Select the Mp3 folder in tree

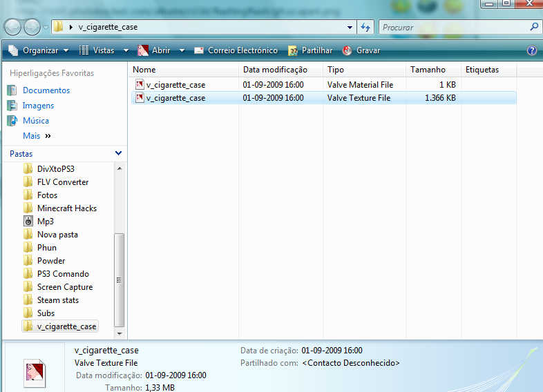click(x=46, y=222)
